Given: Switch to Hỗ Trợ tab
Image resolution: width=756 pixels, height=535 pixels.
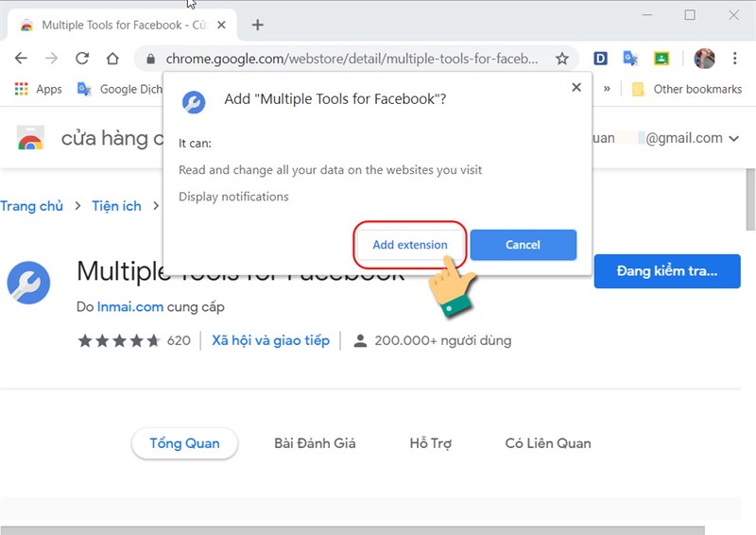Looking at the screenshot, I should tap(431, 443).
